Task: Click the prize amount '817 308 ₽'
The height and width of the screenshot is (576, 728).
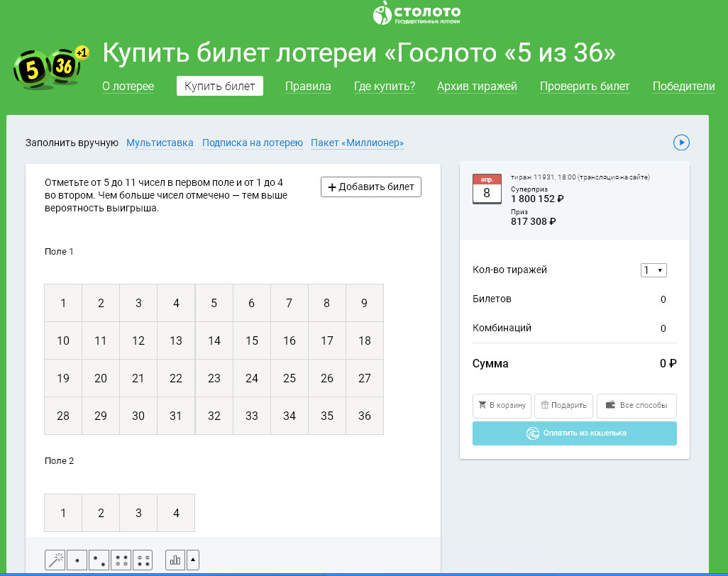Action: 534,222
